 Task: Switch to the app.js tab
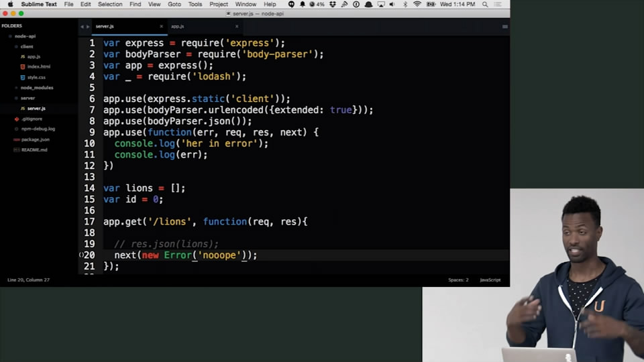click(x=204, y=26)
